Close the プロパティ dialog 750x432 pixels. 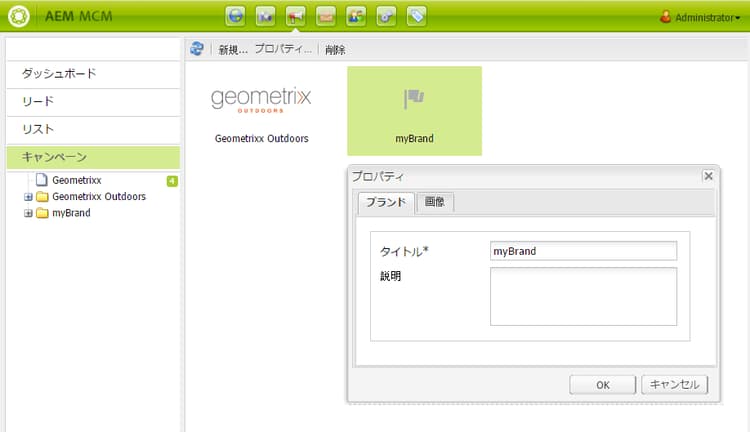pos(708,176)
